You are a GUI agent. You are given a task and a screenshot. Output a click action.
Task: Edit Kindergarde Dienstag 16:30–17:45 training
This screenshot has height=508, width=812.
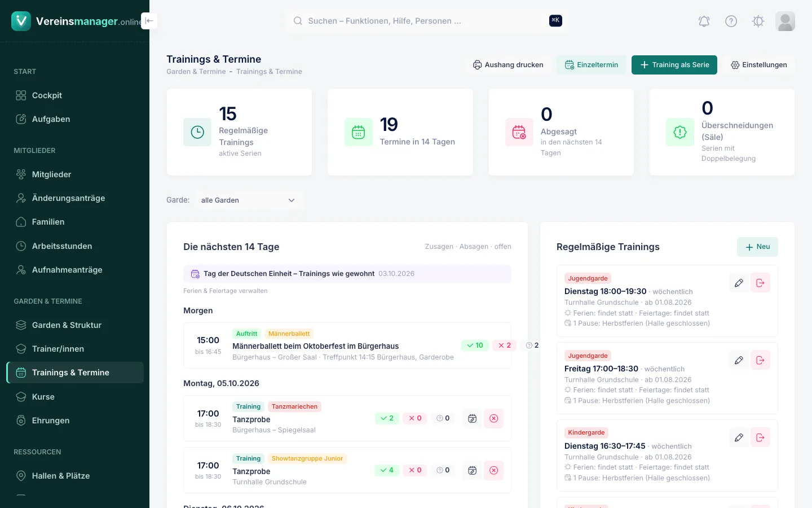pos(739,437)
